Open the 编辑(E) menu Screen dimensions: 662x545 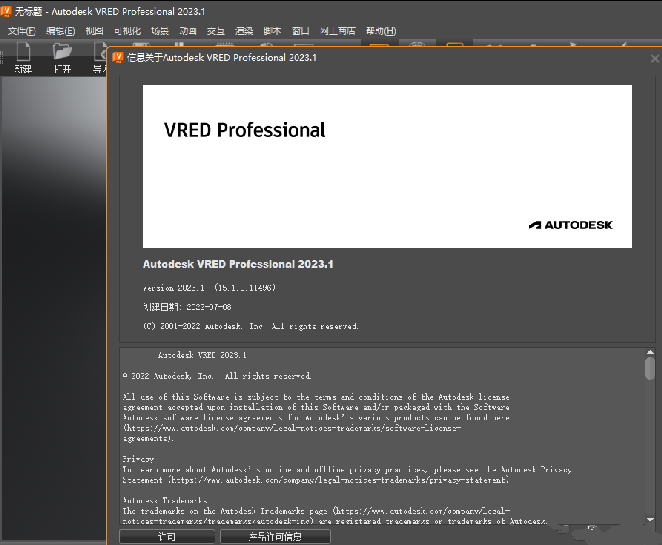tap(60, 31)
